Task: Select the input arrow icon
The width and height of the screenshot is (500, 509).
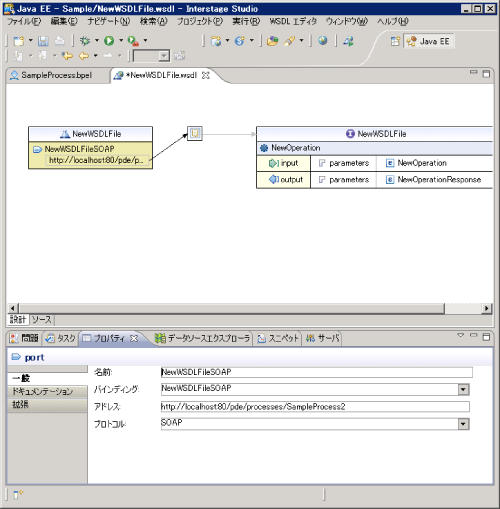Action: (x=273, y=163)
